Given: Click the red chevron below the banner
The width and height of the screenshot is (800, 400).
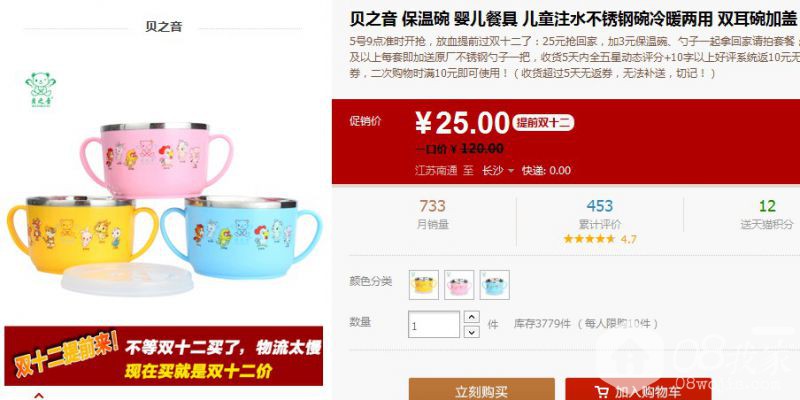Looking at the screenshot, I should click(x=38, y=395).
